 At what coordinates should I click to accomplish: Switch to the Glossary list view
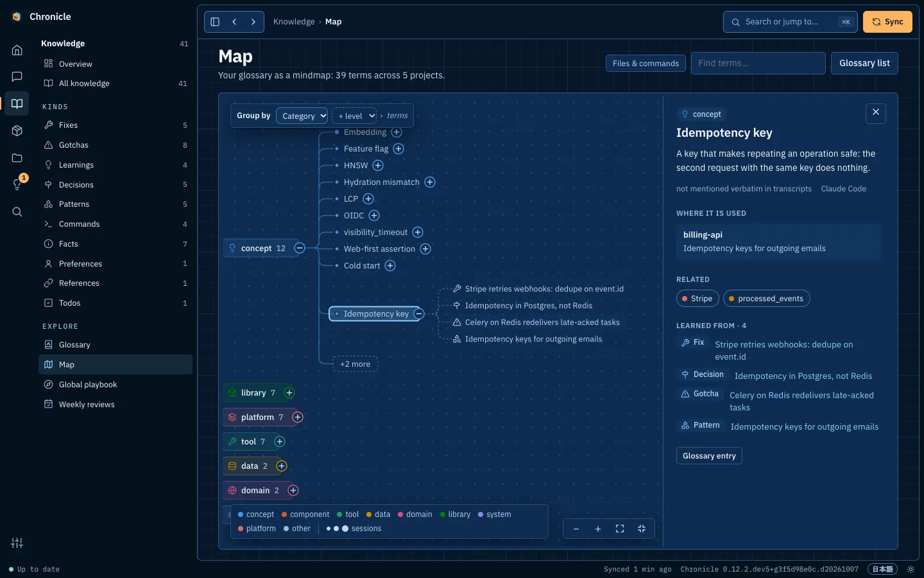(x=864, y=63)
